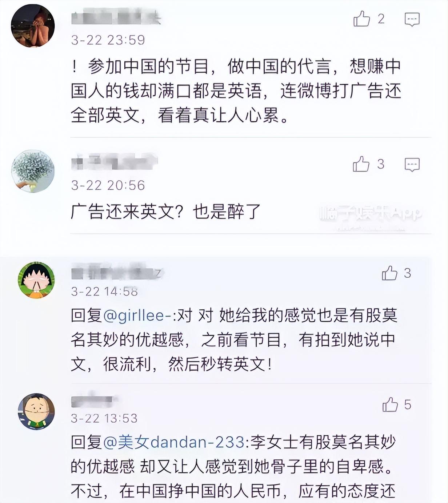Click the timestamp 3-22 14:58
Image resolution: width=448 pixels, height=503 pixels.
[104, 291]
